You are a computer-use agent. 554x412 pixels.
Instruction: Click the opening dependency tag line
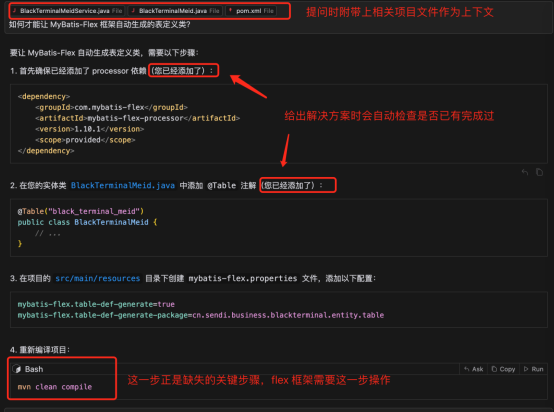pyautogui.click(x=44, y=96)
